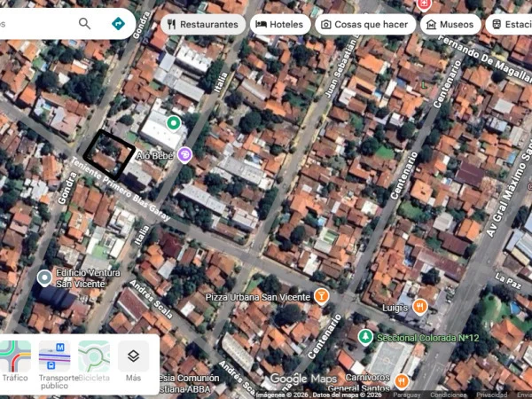This screenshot has width=532, height=399.
Task: Open directions with the blue arrow icon
Action: [118, 24]
